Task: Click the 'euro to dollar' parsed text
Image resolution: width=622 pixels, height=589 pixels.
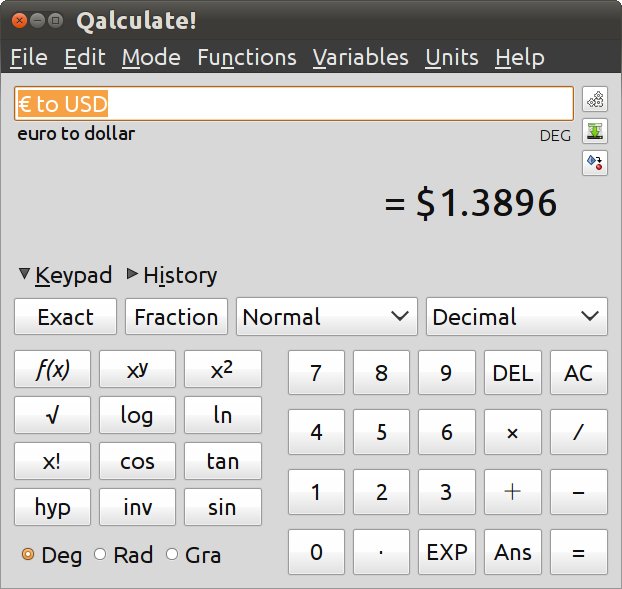Action: click(76, 134)
